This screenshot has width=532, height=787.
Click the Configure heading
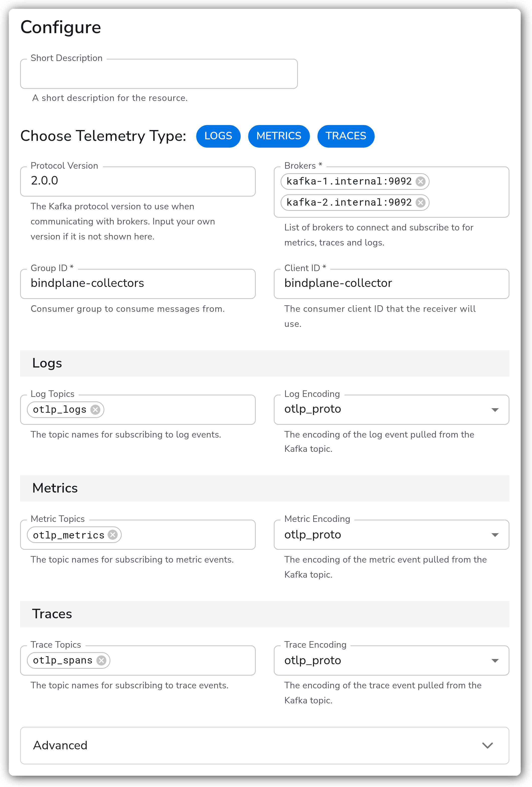pos(60,27)
